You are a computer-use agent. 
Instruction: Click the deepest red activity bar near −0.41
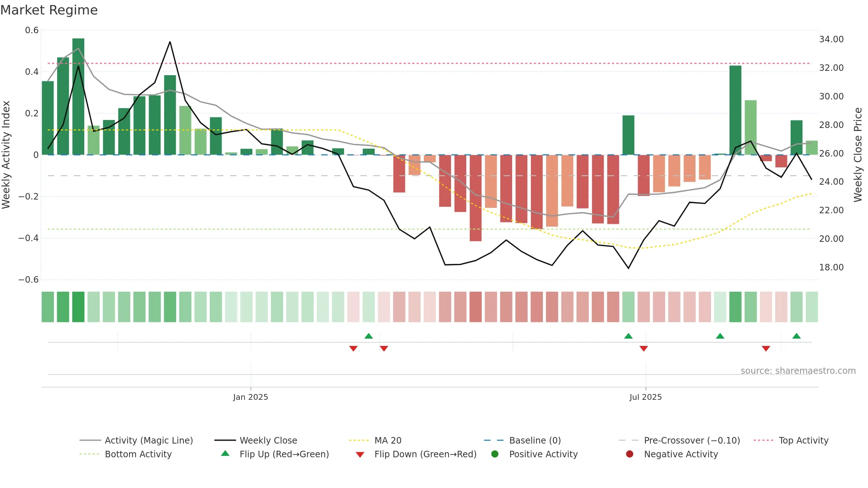point(476,198)
